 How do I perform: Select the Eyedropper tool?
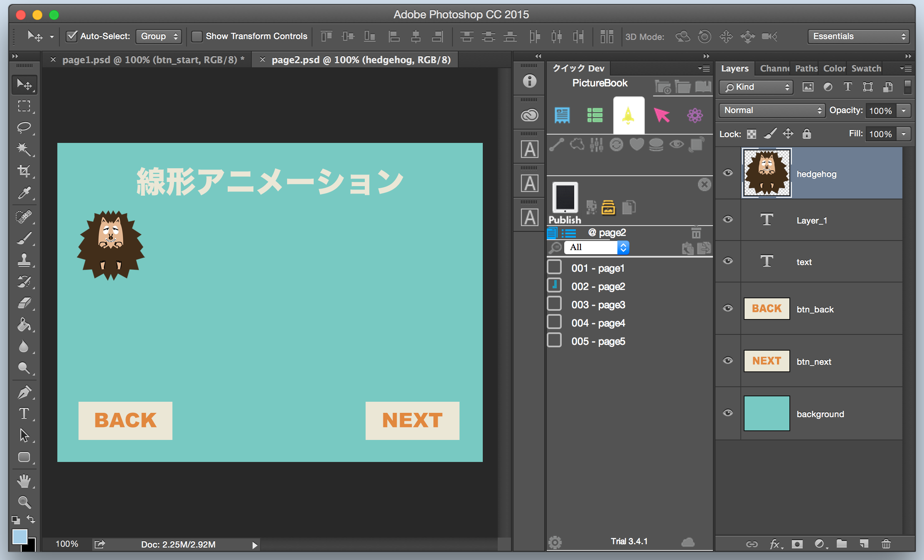(24, 193)
